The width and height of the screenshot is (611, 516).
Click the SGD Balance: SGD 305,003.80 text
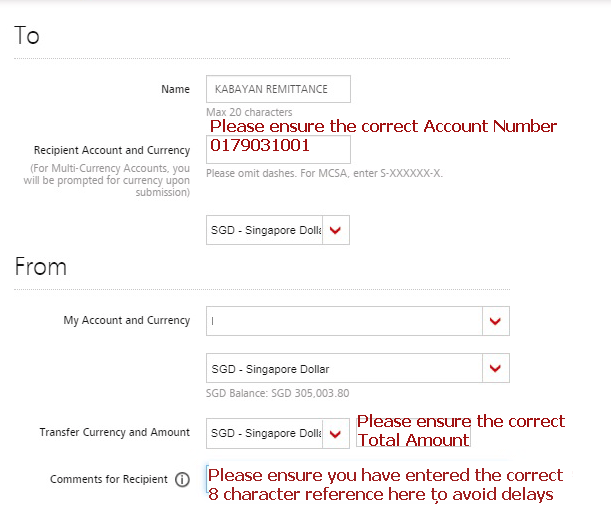pyautogui.click(x=277, y=393)
